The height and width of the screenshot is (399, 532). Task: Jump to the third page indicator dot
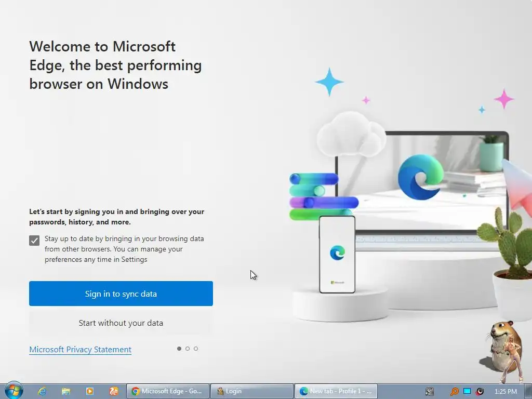(x=196, y=349)
